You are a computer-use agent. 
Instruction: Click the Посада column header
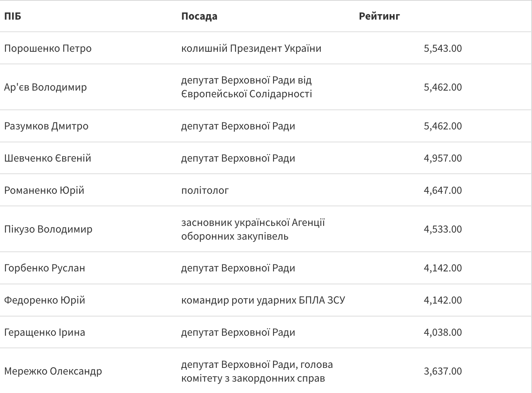(199, 16)
